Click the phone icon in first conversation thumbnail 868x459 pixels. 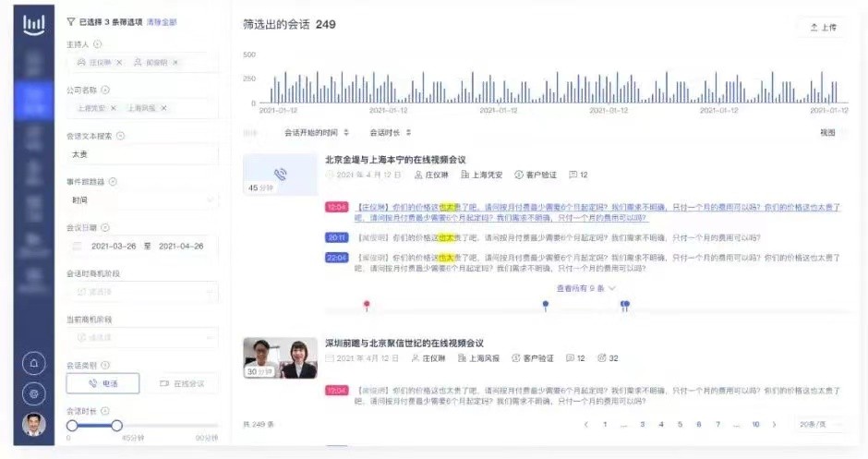[x=281, y=175]
